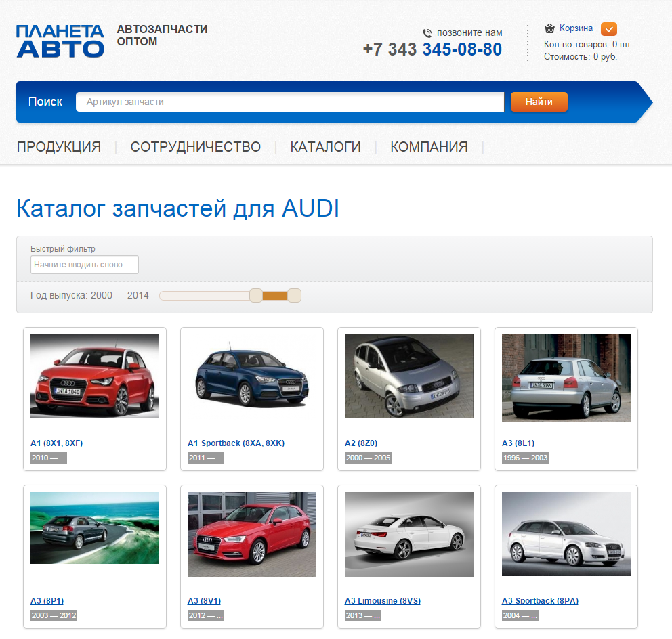Click the orange checkmark cart button
This screenshot has width=672, height=639.
pyautogui.click(x=608, y=29)
